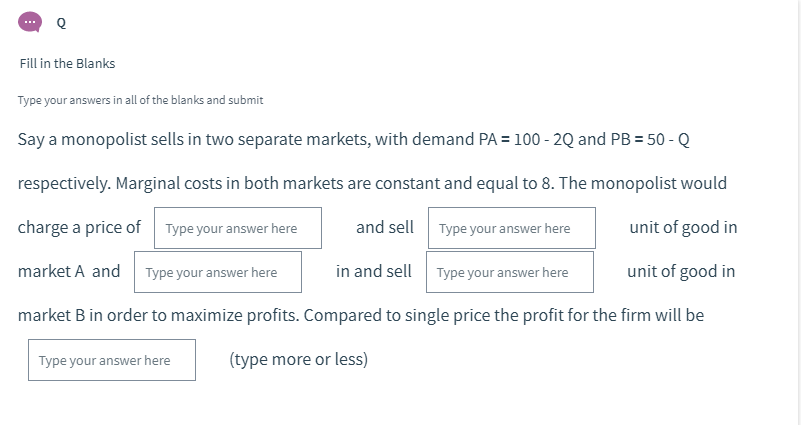Click the 'in and sell' text
Viewport: 801px width, 425px height.
pyautogui.click(x=374, y=271)
